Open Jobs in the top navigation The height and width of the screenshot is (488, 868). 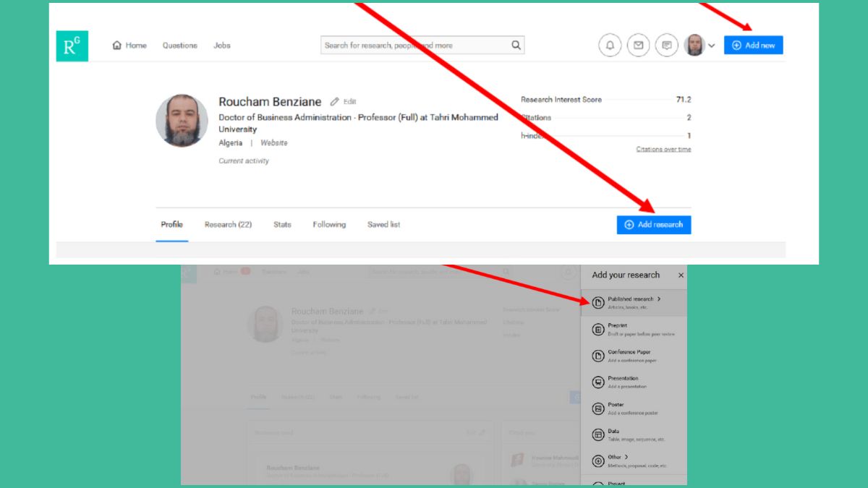[x=222, y=45]
